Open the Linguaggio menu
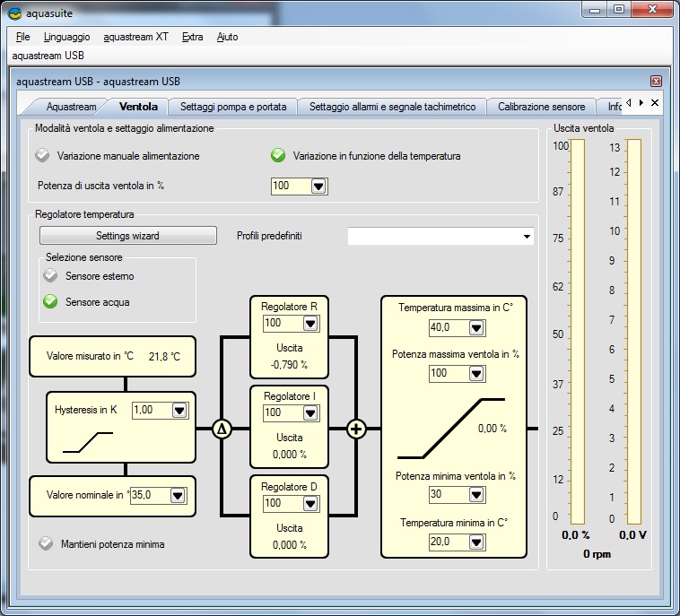The width and height of the screenshot is (680, 616). tap(66, 37)
